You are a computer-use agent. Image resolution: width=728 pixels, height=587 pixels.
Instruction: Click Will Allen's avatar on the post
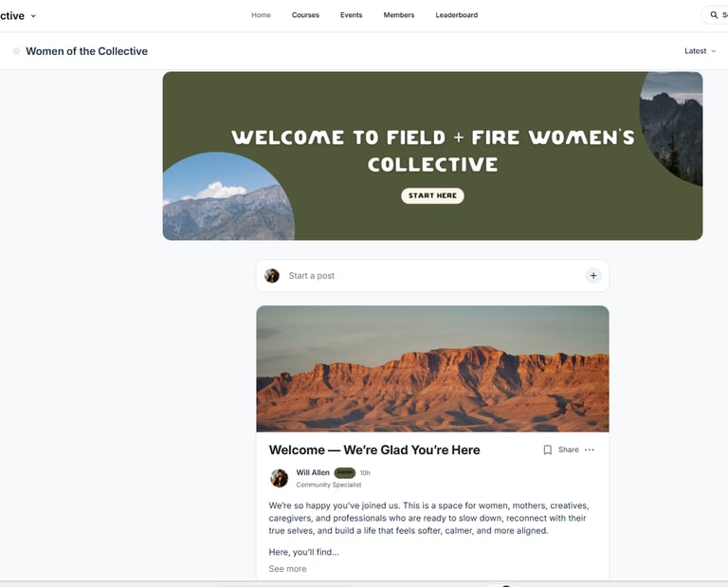[279, 478]
